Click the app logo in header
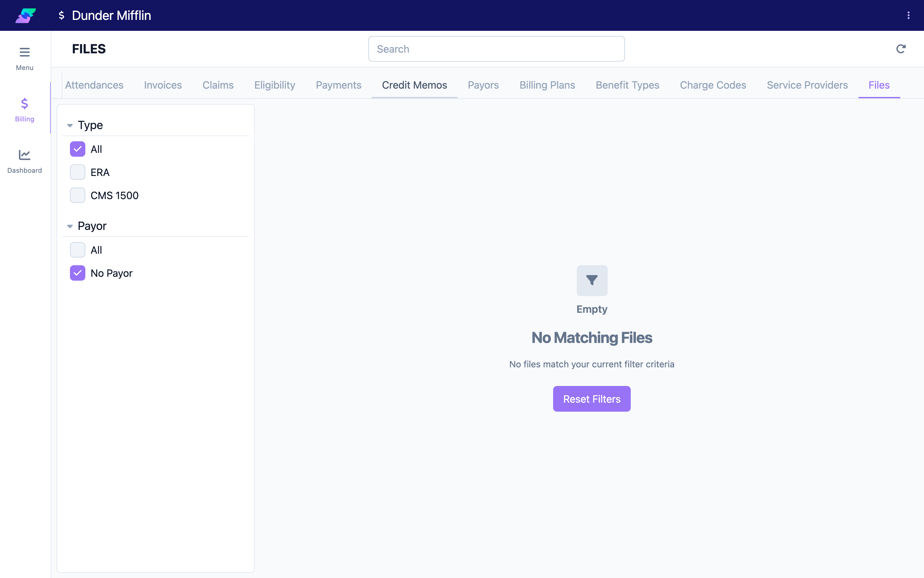This screenshot has height=578, width=924. click(x=26, y=15)
